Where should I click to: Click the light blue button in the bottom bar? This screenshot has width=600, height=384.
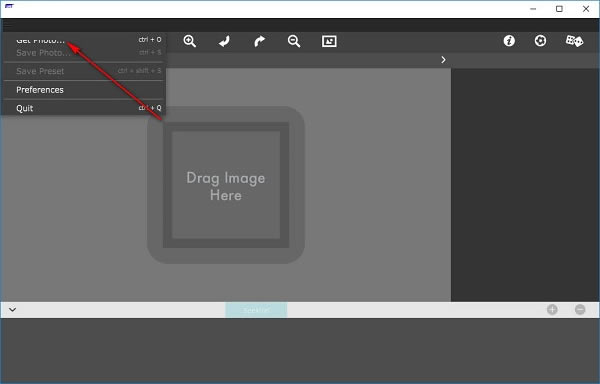(256, 310)
